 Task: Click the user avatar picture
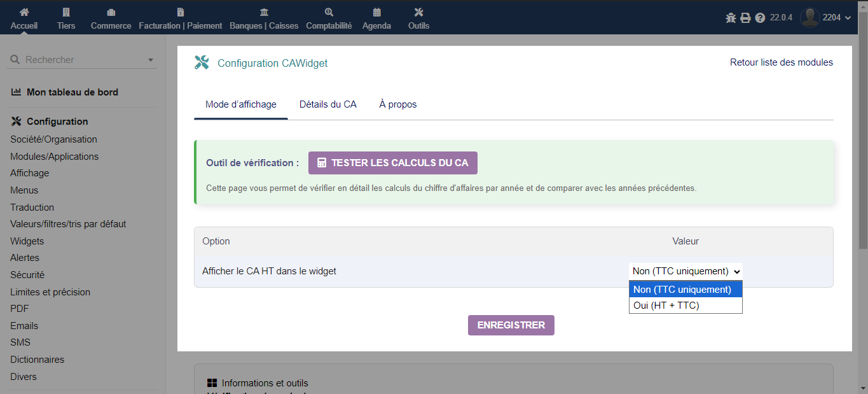tap(809, 18)
